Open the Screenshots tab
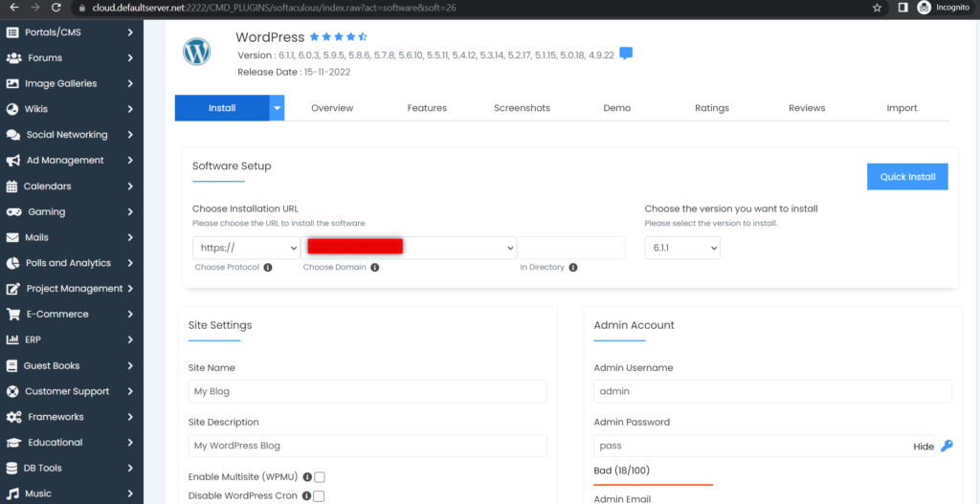This screenshot has height=504, width=980. click(x=522, y=108)
